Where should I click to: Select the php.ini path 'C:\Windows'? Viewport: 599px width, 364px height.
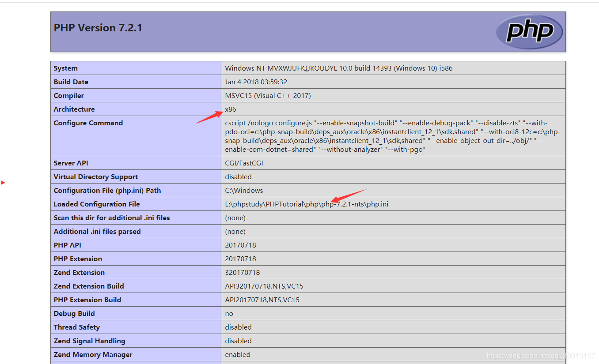240,190
